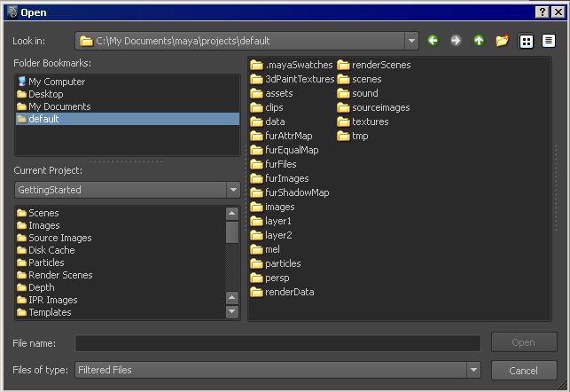Select My Documents bookmark
This screenshot has height=392, width=570.
point(128,106)
